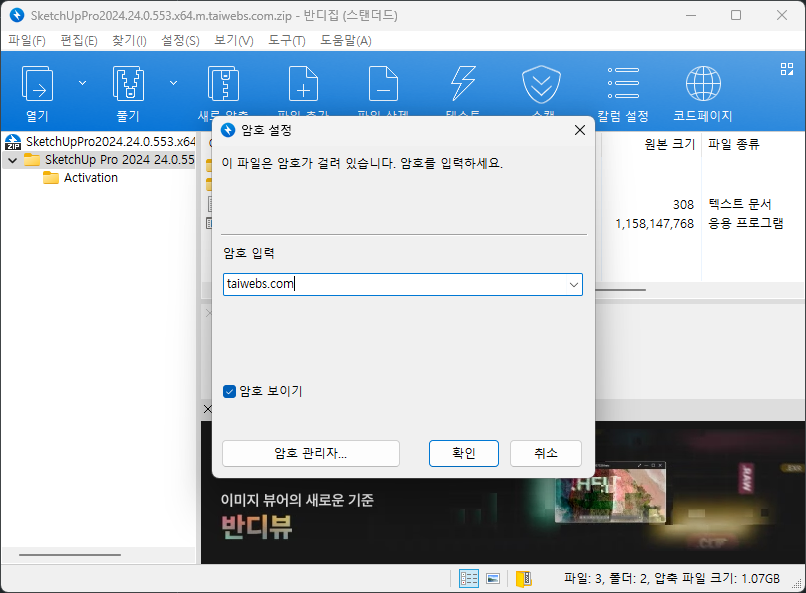Open the 도구(T) menu

click(x=286, y=40)
